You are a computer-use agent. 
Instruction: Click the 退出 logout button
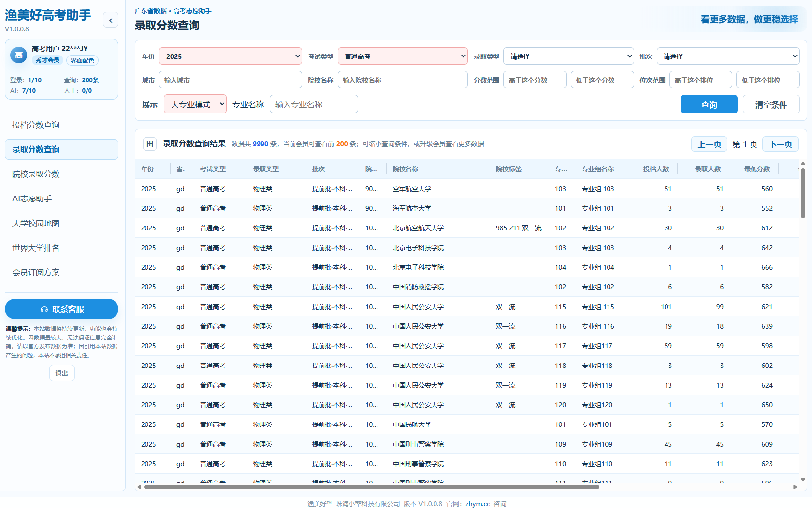pyautogui.click(x=62, y=373)
